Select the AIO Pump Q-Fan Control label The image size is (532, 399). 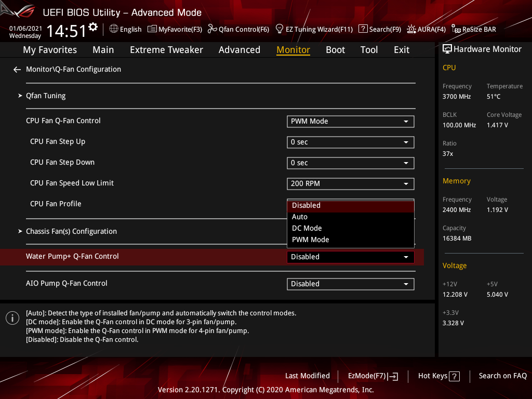[x=66, y=284]
